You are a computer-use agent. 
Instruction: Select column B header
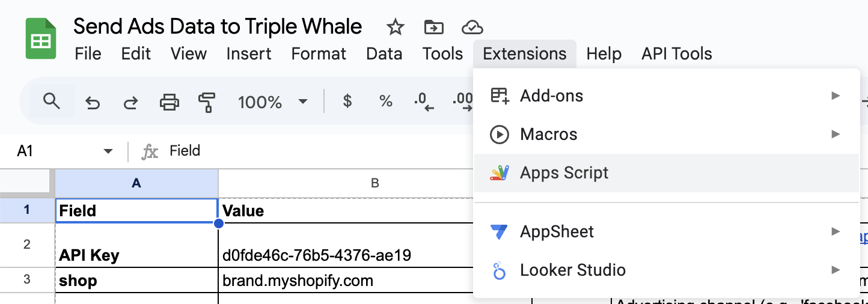374,183
